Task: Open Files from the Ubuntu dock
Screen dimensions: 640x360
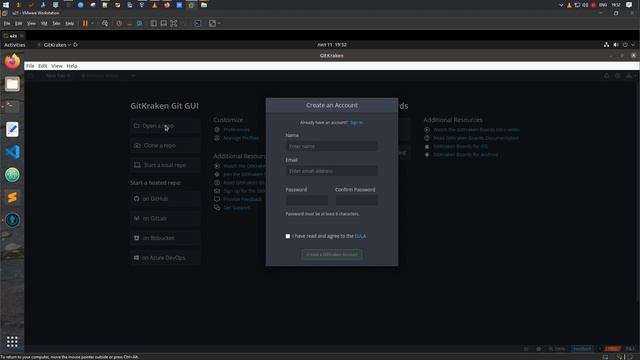Action: click(12, 84)
